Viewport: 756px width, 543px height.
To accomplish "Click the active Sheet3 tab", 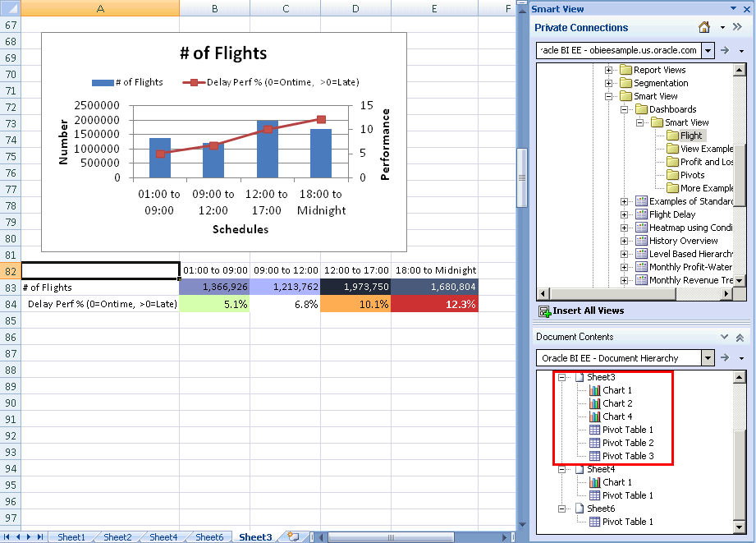I will pyautogui.click(x=255, y=536).
